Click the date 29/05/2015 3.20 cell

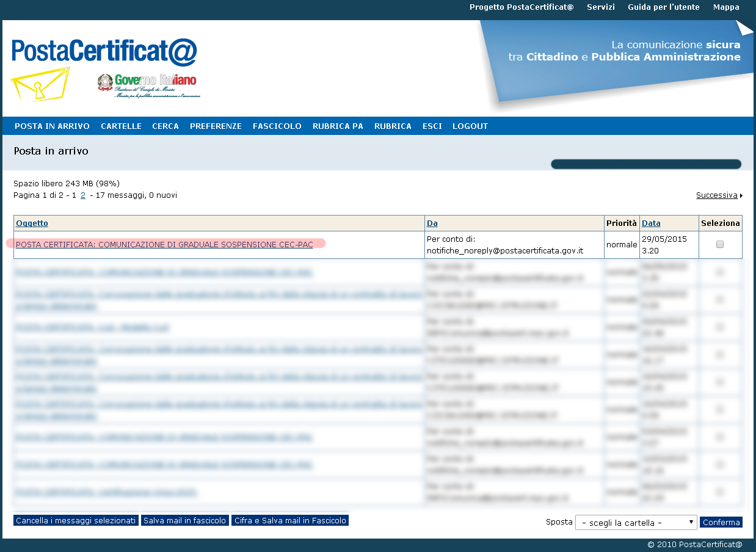pyautogui.click(x=669, y=245)
